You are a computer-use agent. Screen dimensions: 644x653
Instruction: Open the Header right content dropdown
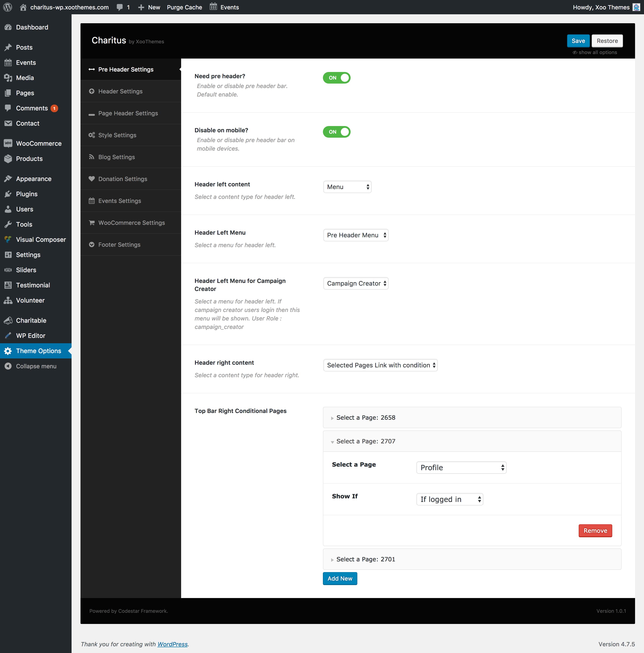[x=380, y=365]
